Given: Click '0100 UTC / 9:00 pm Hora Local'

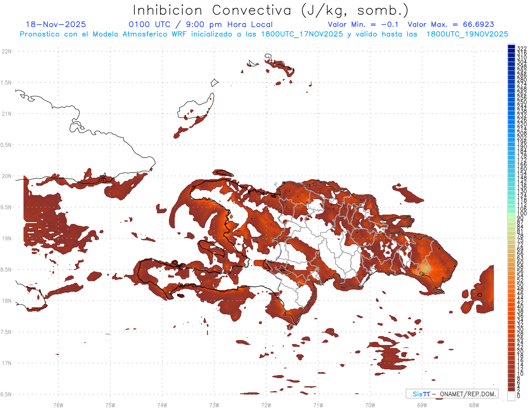Looking at the screenshot, I should click(200, 25).
